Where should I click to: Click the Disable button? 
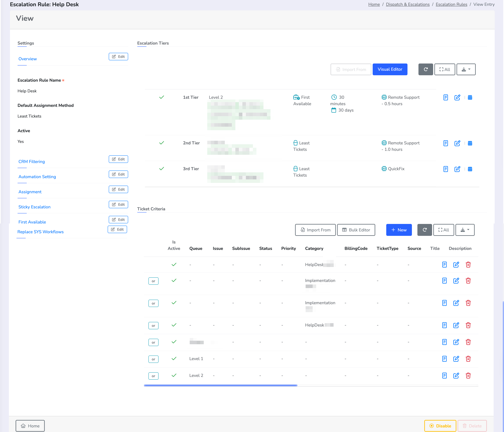click(x=440, y=426)
